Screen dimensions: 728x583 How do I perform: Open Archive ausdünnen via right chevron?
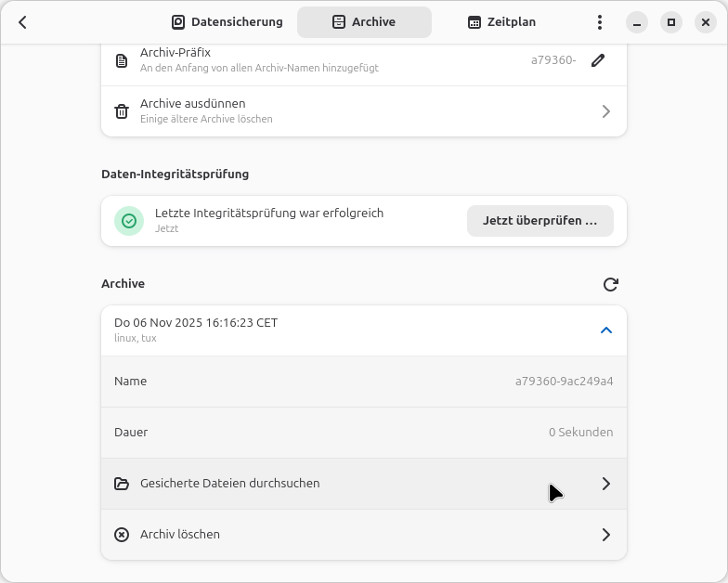(606, 111)
